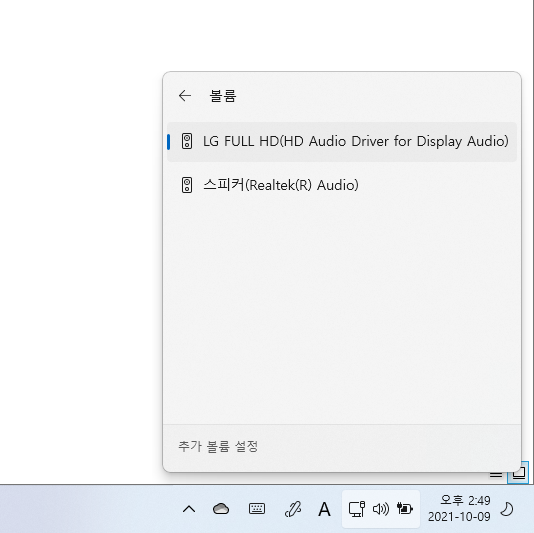Open 추가 볼륨 설정 link
This screenshot has height=533, width=534.
click(218, 446)
